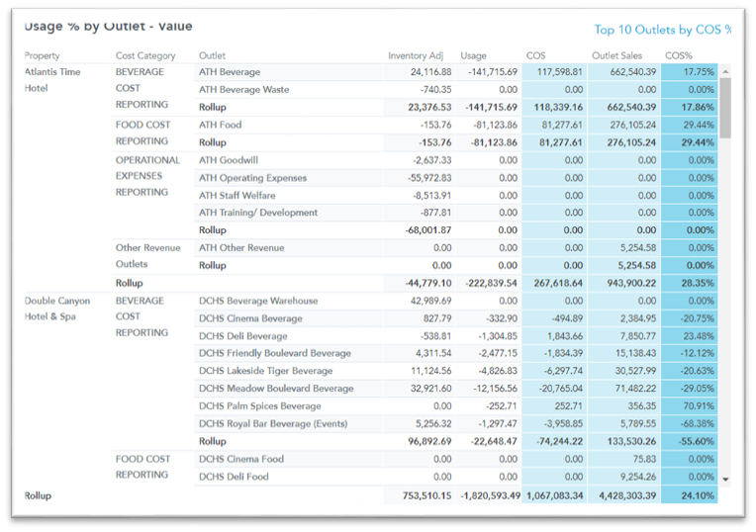Sort by the Inventory Adj column header
756x532 pixels.
tap(416, 56)
